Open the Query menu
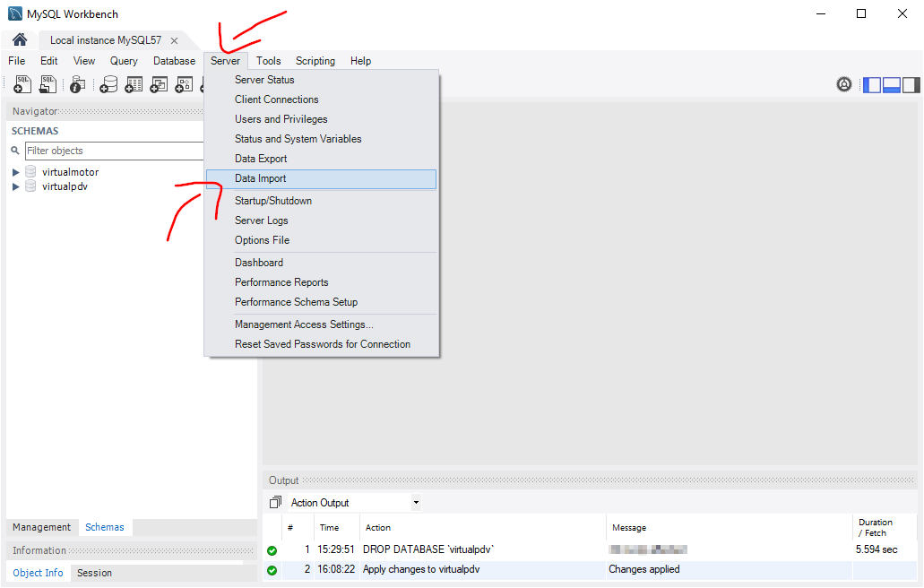The width and height of the screenshot is (924, 588). (124, 61)
